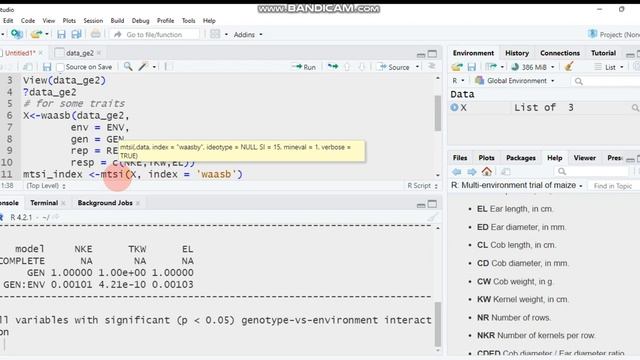Open Addins dropdown menu
Screen dimensions: 640x360
pos(247,35)
